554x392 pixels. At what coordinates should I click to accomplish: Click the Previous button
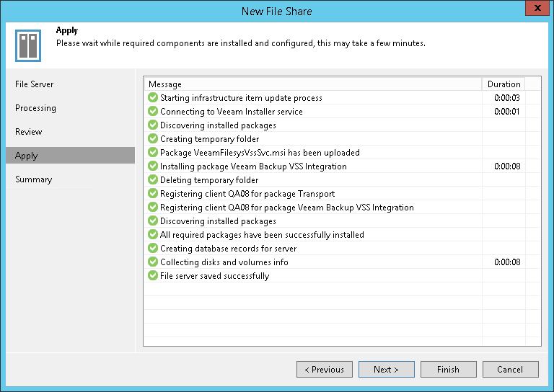click(x=324, y=370)
